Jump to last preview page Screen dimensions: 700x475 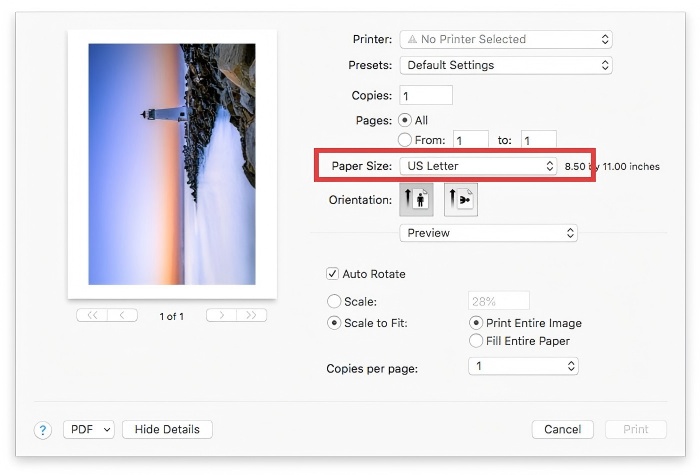pos(251,315)
